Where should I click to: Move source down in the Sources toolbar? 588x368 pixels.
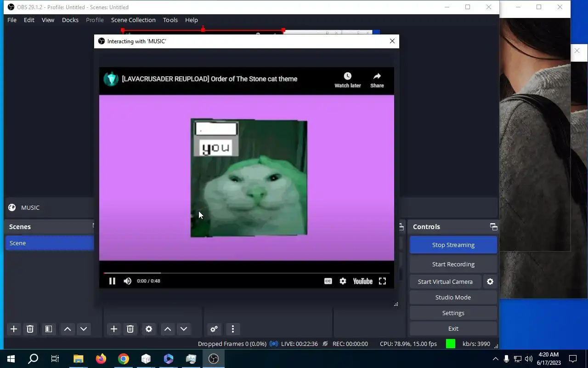(x=184, y=329)
